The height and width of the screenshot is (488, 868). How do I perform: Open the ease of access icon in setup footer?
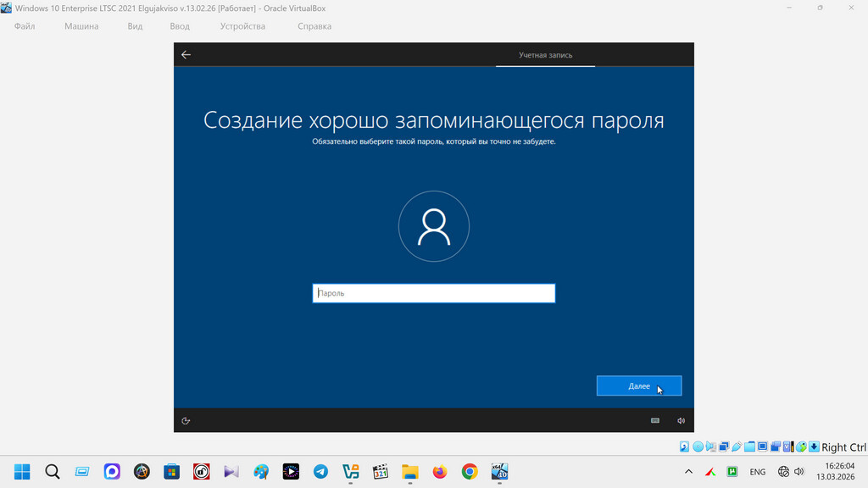pyautogui.click(x=186, y=421)
